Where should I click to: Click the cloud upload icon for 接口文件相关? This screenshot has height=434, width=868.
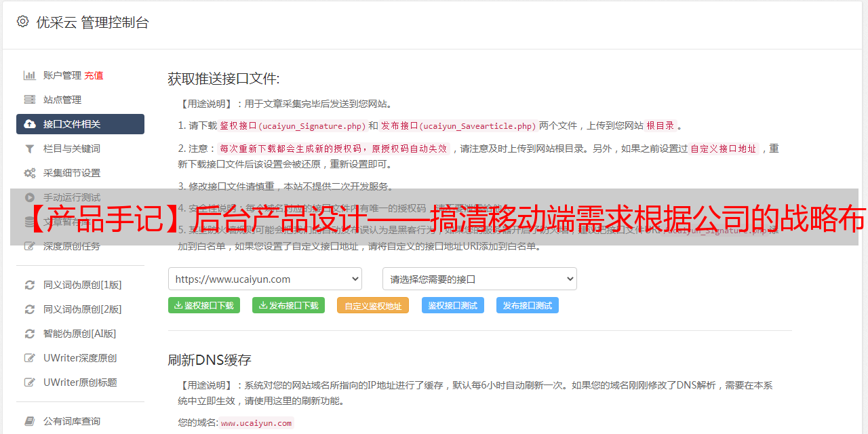pos(30,124)
